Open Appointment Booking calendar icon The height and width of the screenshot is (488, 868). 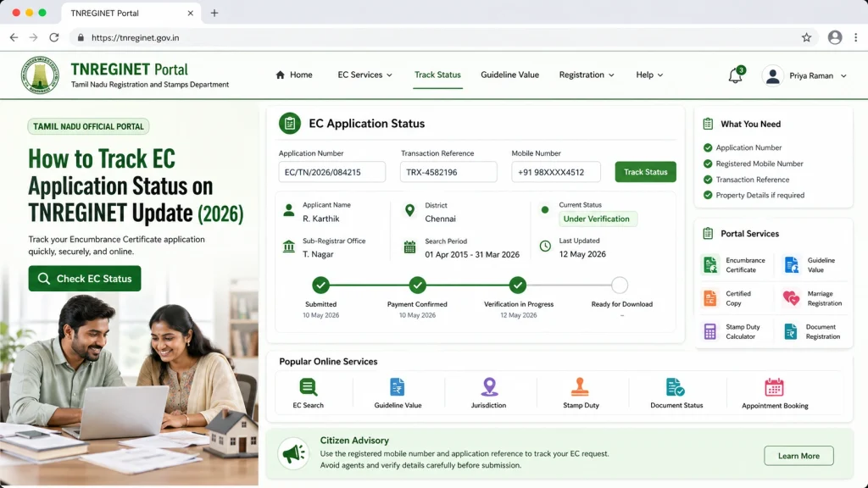click(x=774, y=386)
